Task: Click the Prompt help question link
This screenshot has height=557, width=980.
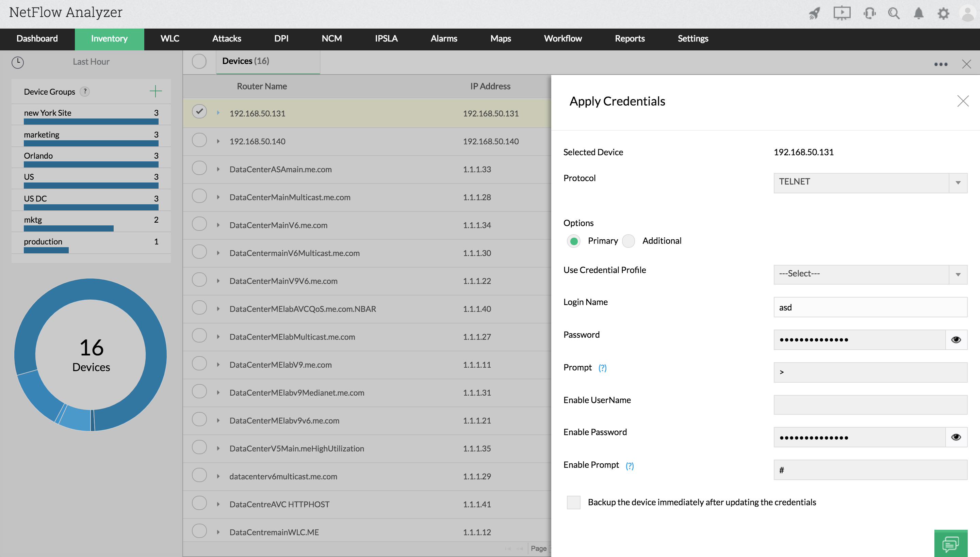Action: (602, 368)
